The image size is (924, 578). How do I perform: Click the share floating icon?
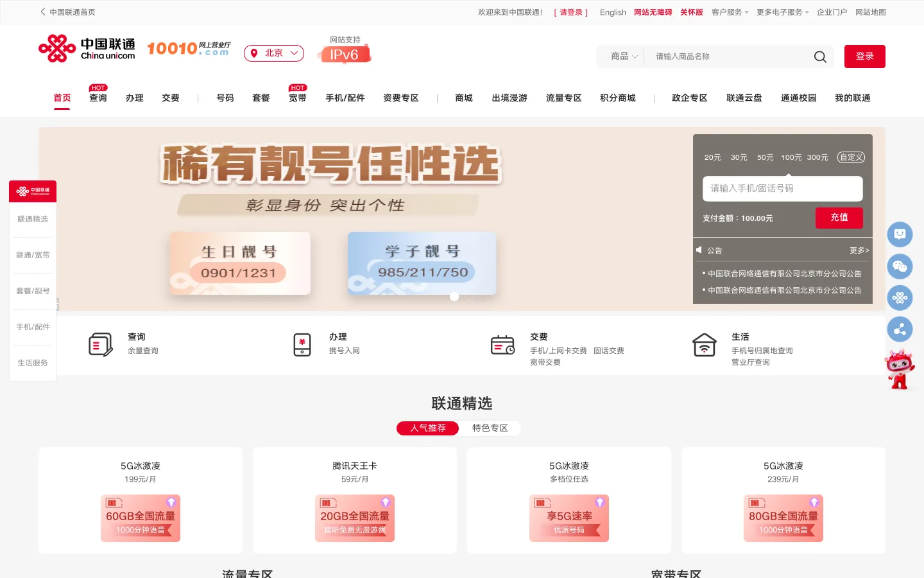pos(900,329)
